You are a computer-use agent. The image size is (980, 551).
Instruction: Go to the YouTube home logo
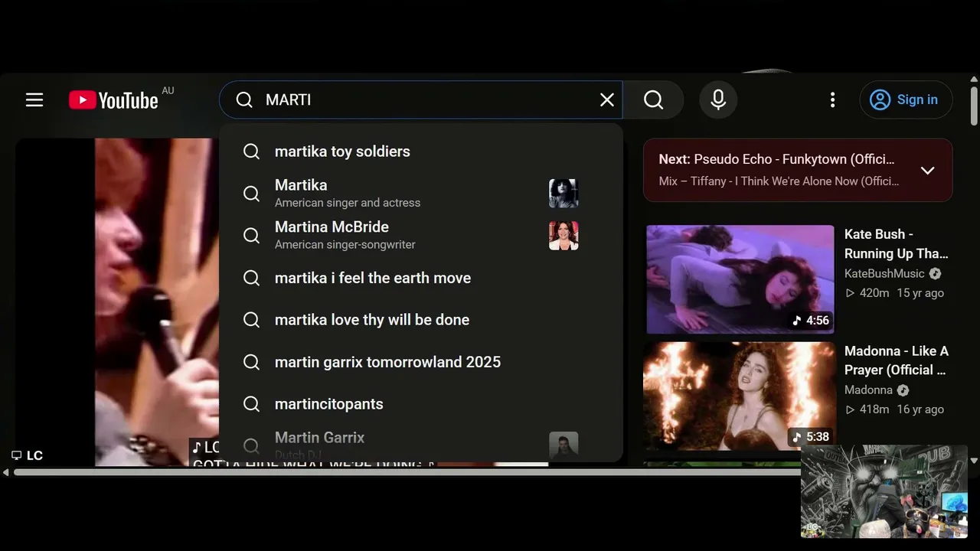(113, 100)
